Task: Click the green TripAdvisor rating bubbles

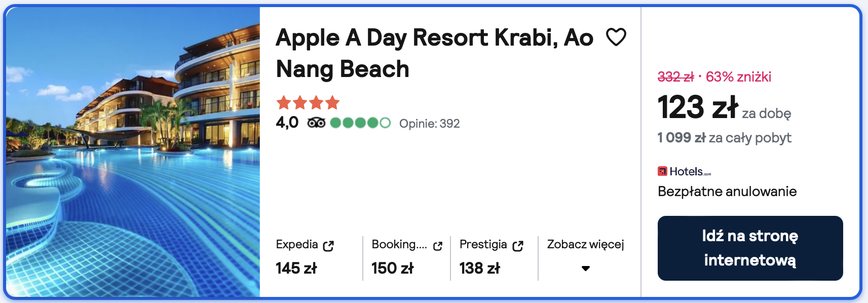Action: coord(360,123)
